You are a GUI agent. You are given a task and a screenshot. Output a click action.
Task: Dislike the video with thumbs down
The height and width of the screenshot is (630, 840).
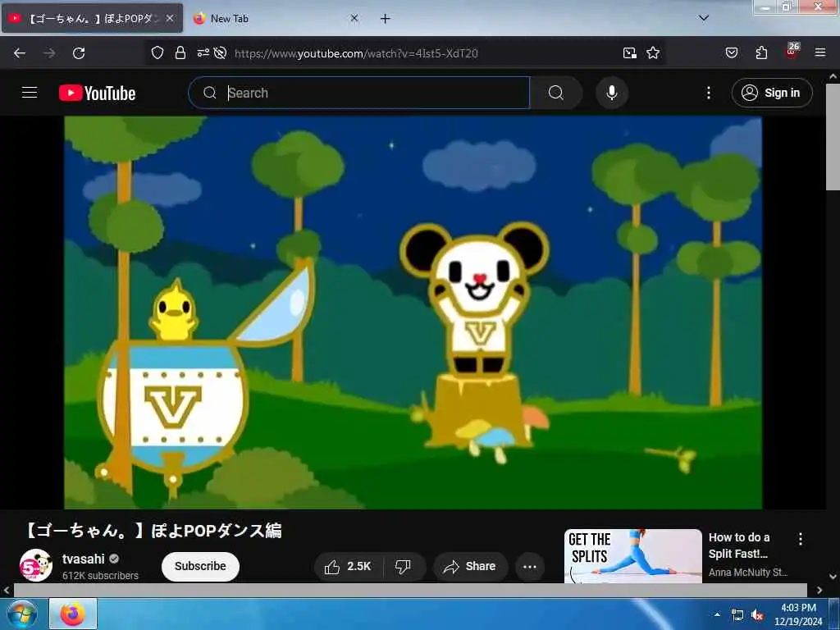click(403, 566)
